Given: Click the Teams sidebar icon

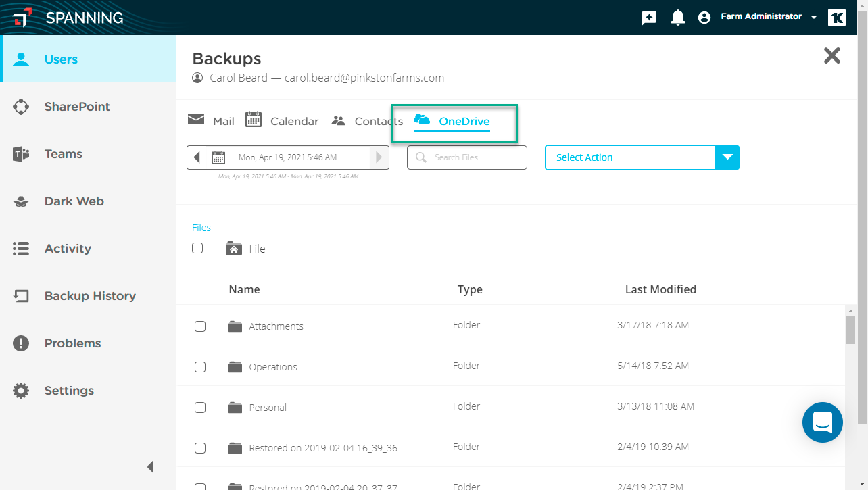Looking at the screenshot, I should pyautogui.click(x=21, y=154).
